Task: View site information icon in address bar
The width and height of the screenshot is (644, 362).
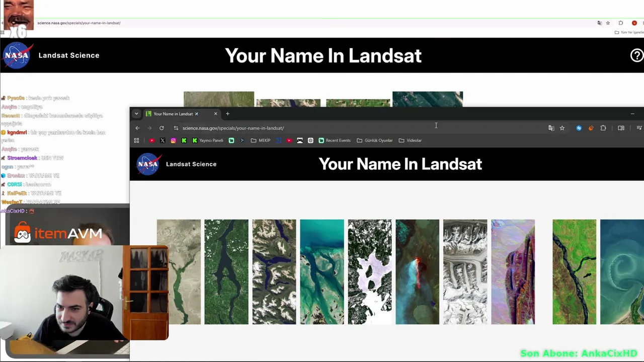Action: click(x=176, y=128)
